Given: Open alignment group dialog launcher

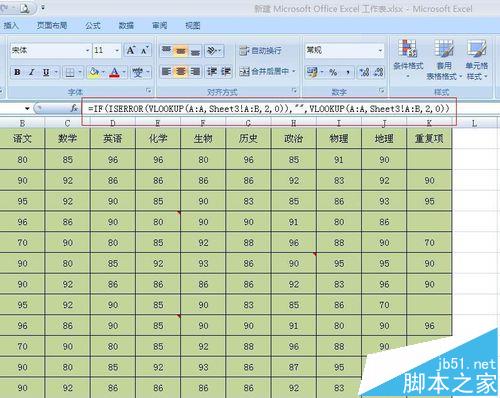Looking at the screenshot, I should coord(294,91).
